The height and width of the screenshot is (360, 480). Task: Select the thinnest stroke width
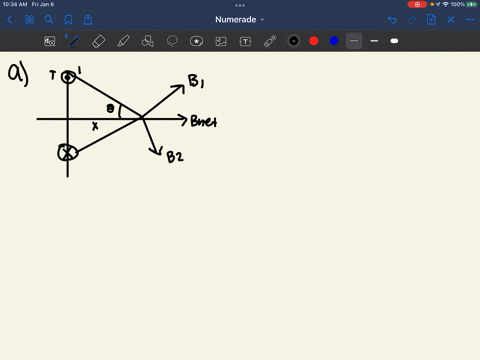[354, 41]
